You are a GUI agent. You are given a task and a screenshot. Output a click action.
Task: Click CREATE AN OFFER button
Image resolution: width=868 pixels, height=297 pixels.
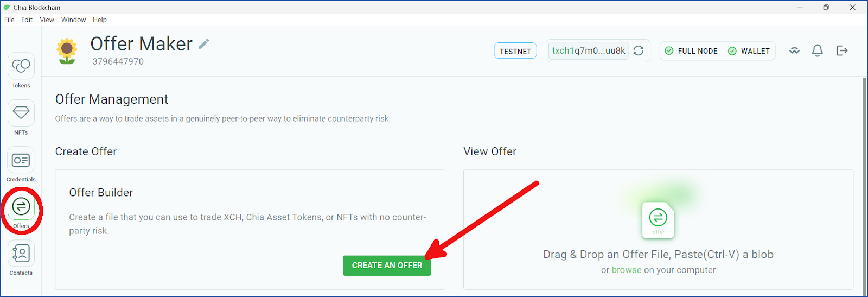387,266
